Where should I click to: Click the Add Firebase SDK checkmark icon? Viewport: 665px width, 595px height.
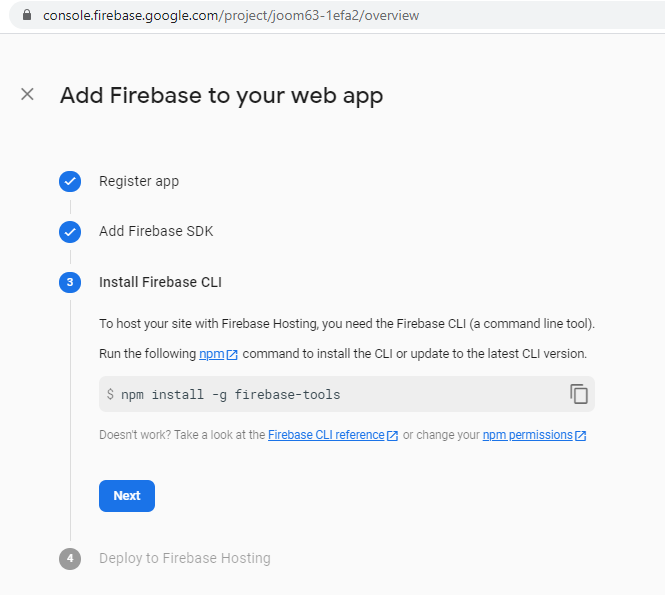[70, 232]
